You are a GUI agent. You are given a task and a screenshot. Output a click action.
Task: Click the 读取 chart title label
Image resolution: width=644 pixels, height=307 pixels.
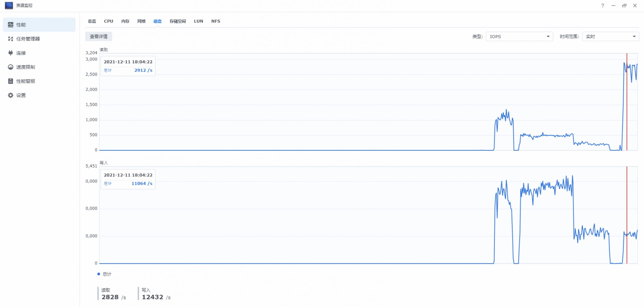(104, 50)
